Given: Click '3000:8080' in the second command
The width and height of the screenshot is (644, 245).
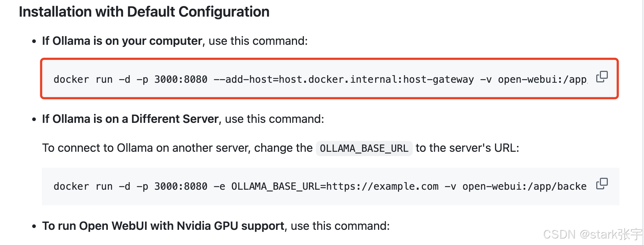Looking at the screenshot, I should click(181, 186).
